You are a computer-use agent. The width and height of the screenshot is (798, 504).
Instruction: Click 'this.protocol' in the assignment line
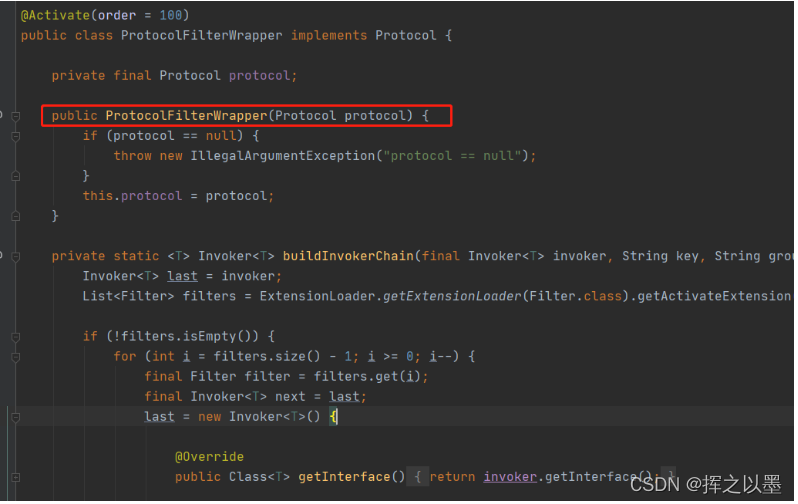(x=132, y=196)
